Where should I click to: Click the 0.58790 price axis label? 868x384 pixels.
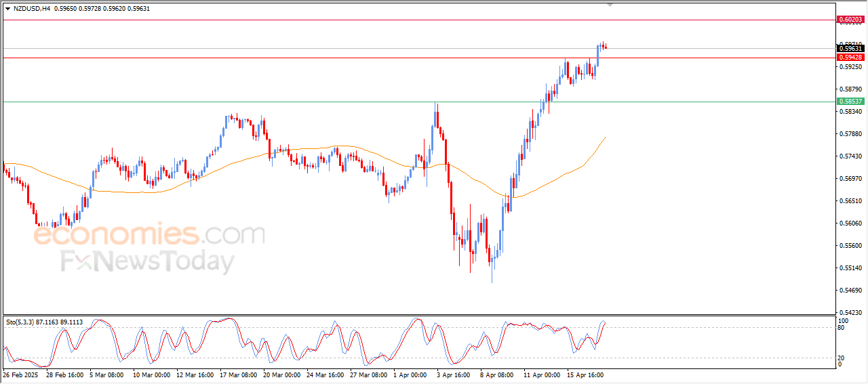[850, 89]
